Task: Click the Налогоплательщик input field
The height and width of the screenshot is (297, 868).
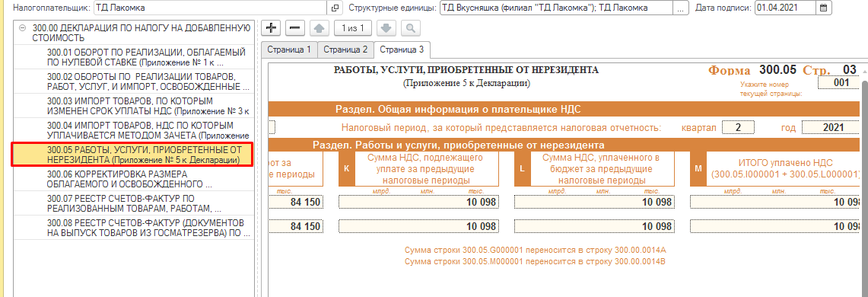Action: 211,8
